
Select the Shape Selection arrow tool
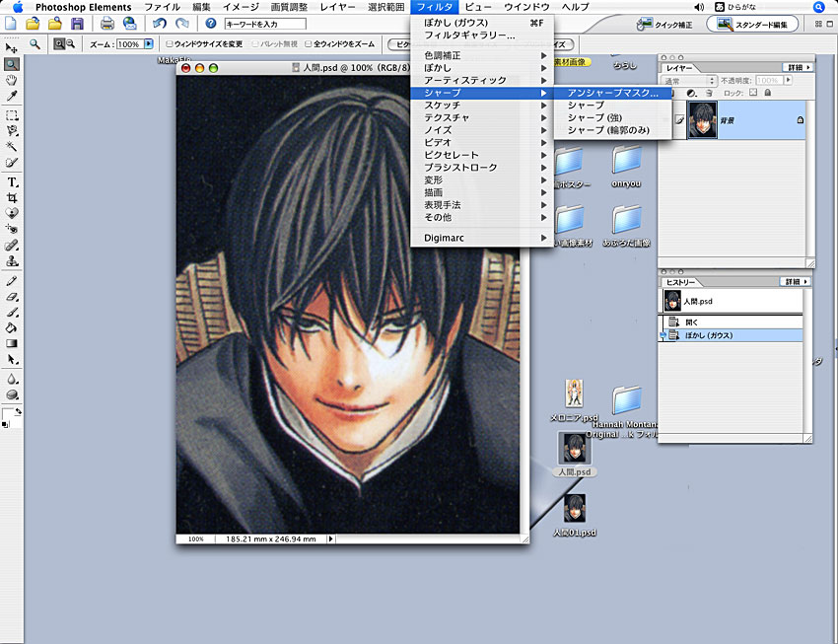(x=11, y=359)
